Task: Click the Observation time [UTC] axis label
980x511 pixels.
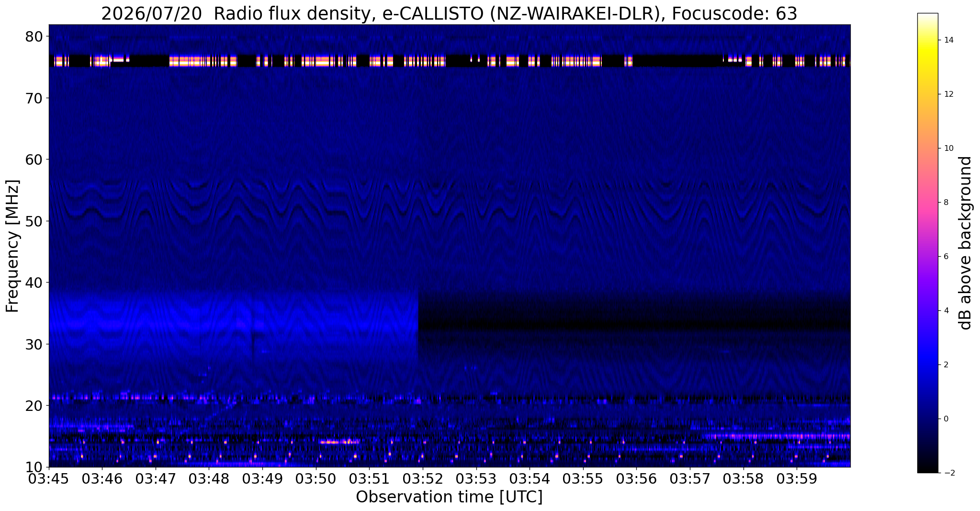Action: [449, 497]
